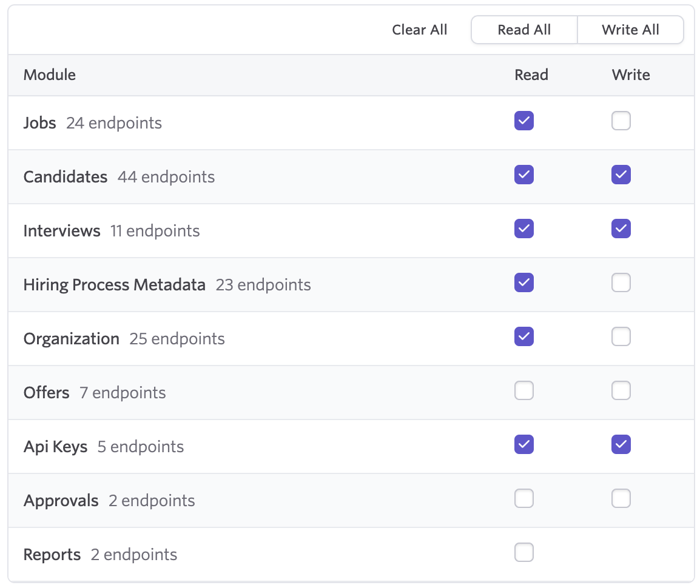
Task: Uncheck Write access for Candidates
Action: coord(621,175)
